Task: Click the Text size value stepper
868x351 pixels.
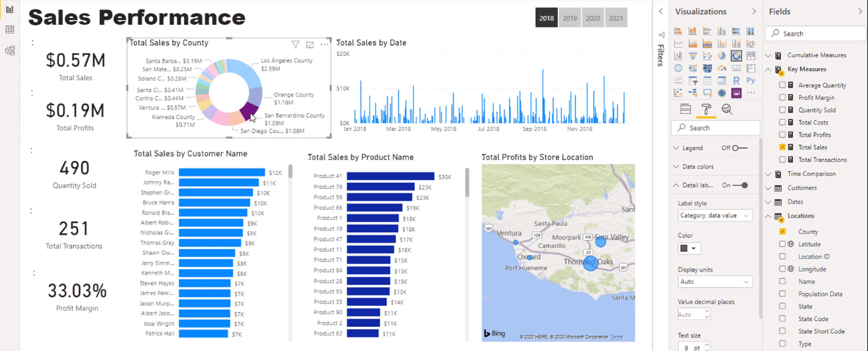Action: [x=707, y=348]
